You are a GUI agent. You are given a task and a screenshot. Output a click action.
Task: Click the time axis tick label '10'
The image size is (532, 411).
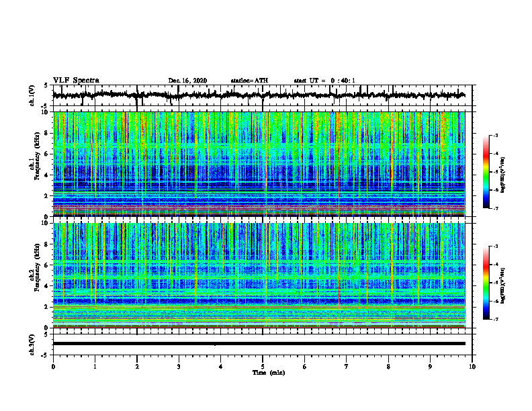472,367
